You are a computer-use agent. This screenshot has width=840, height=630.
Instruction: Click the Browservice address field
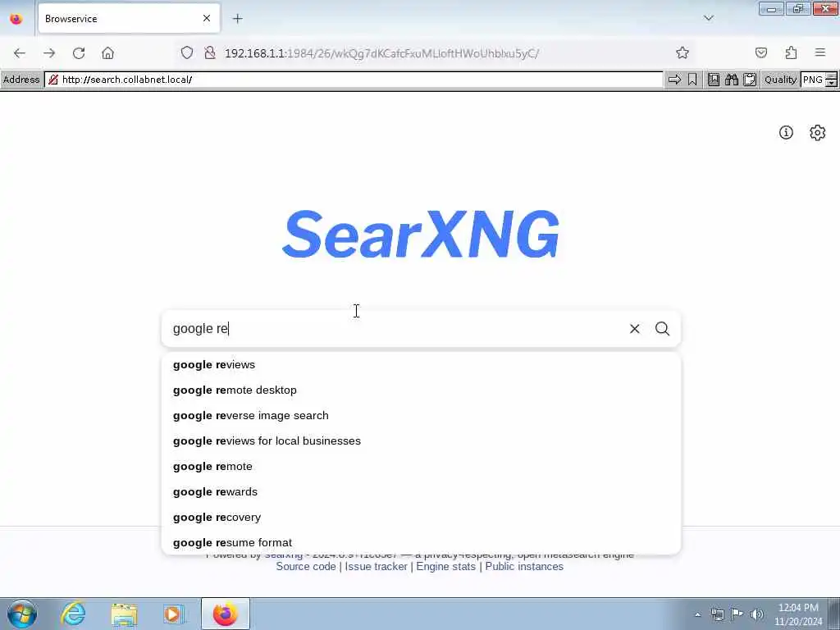coord(354,80)
